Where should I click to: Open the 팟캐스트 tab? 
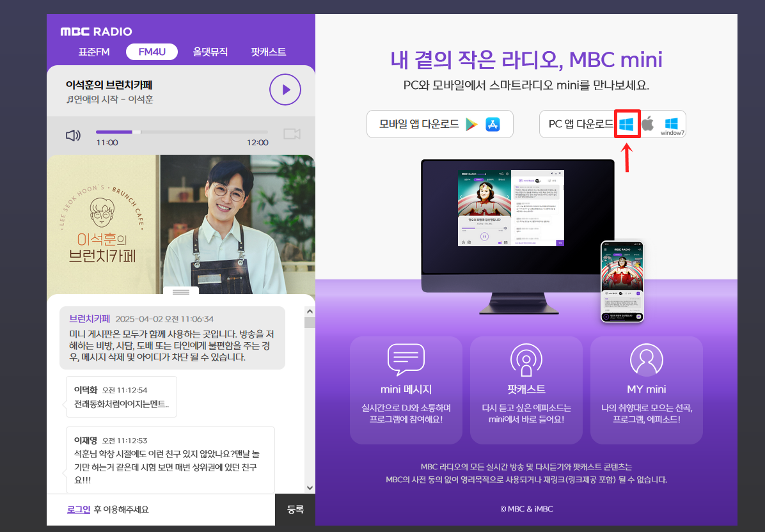(269, 52)
